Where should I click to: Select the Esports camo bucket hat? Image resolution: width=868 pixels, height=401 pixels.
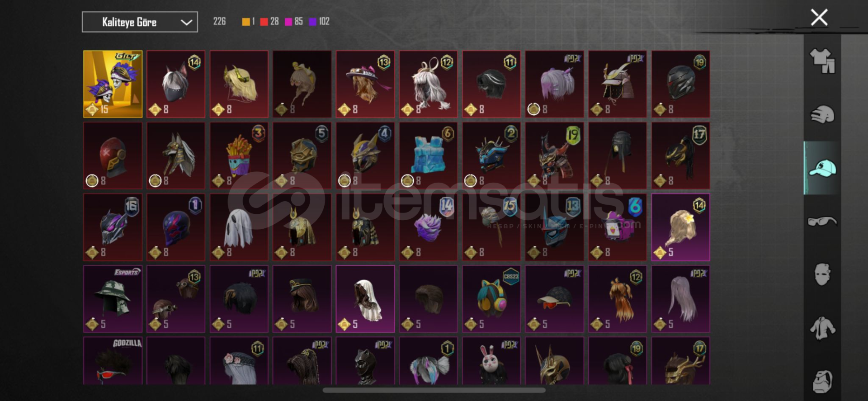click(x=113, y=299)
